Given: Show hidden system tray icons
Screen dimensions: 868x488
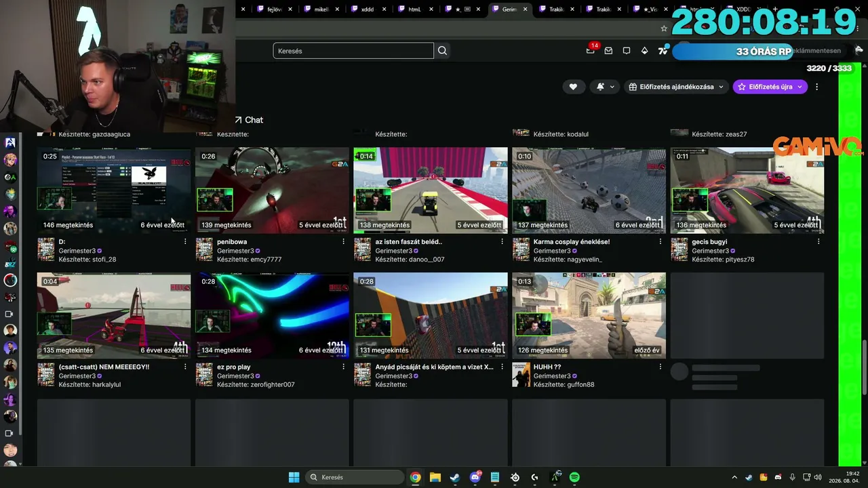Looking at the screenshot, I should [734, 477].
